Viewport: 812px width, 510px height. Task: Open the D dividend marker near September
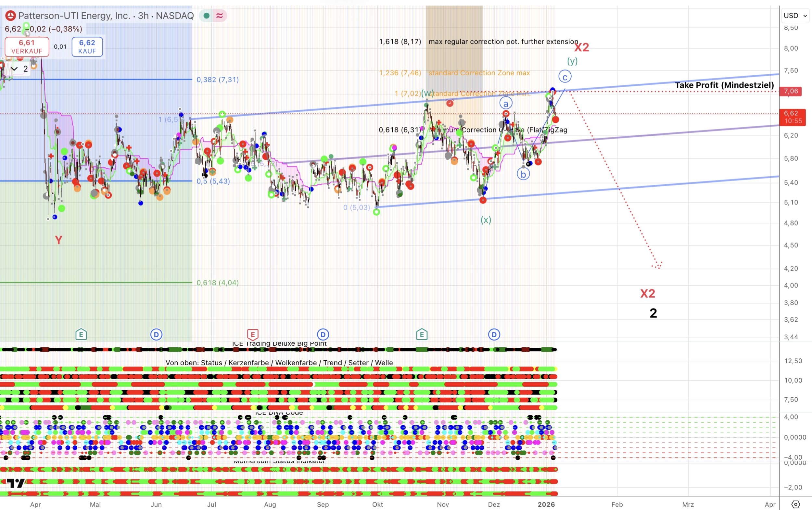(323, 334)
